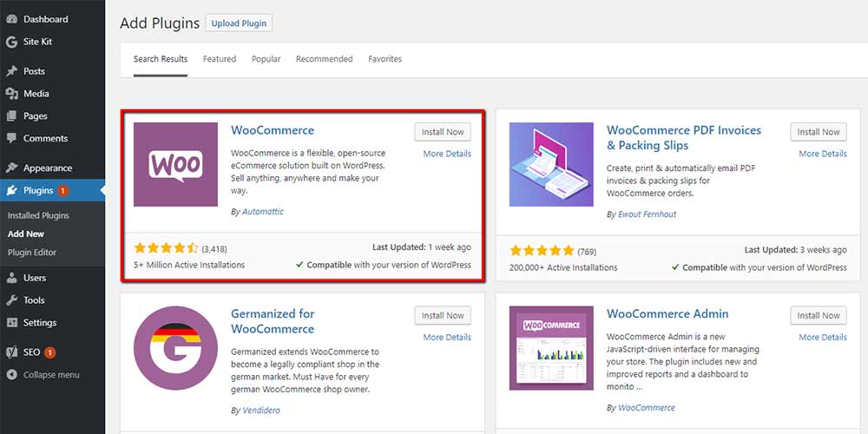
Task: Open the Dashboard menu item
Action: click(x=45, y=19)
